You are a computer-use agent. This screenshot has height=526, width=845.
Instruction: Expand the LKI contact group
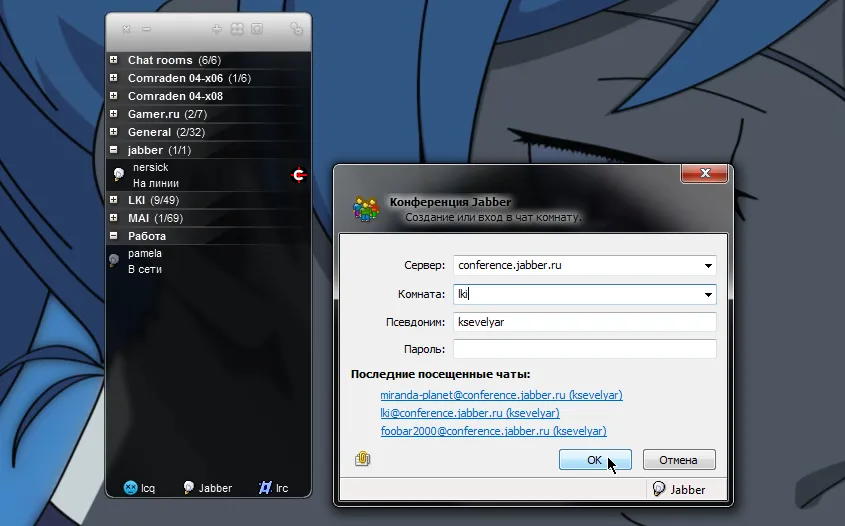[x=114, y=200]
